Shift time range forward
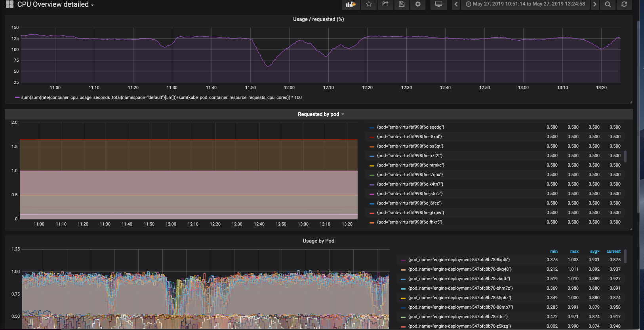 [594, 4]
